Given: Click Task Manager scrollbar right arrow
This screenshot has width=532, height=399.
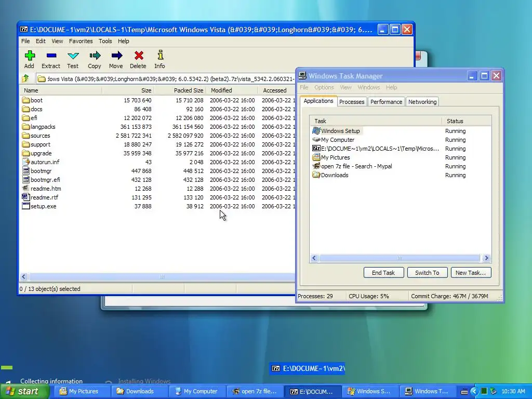Looking at the screenshot, I should (x=486, y=258).
